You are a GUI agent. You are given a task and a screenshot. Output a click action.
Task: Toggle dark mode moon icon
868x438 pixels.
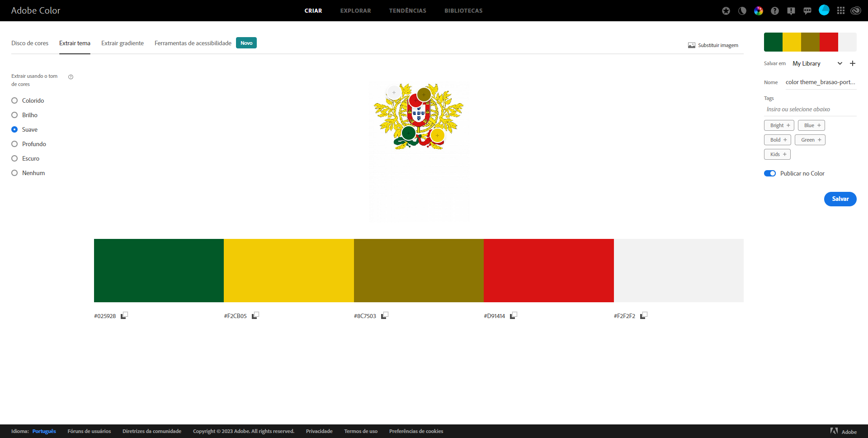pos(742,11)
